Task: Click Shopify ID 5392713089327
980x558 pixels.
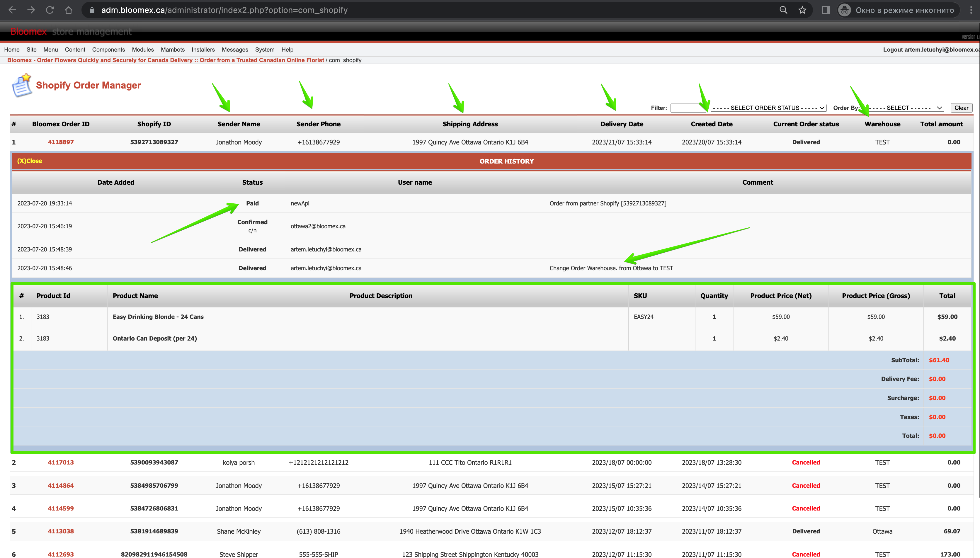Action: click(x=154, y=142)
